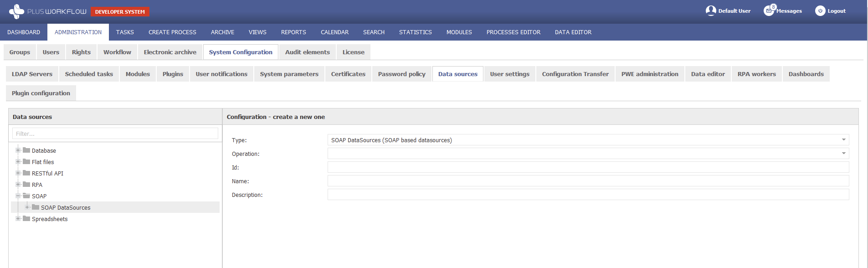Click the data sources Filter field
Screen dimensions: 868x268
pos(115,134)
